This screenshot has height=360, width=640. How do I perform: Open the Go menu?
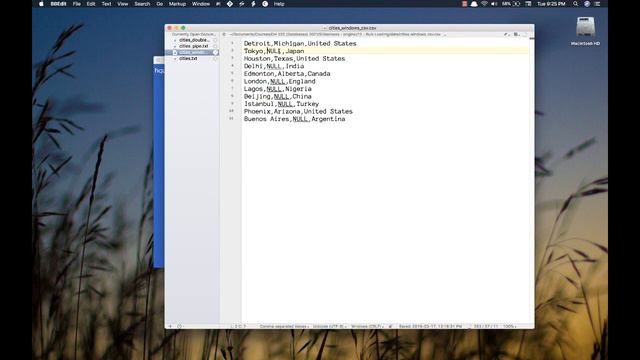(x=160, y=4)
